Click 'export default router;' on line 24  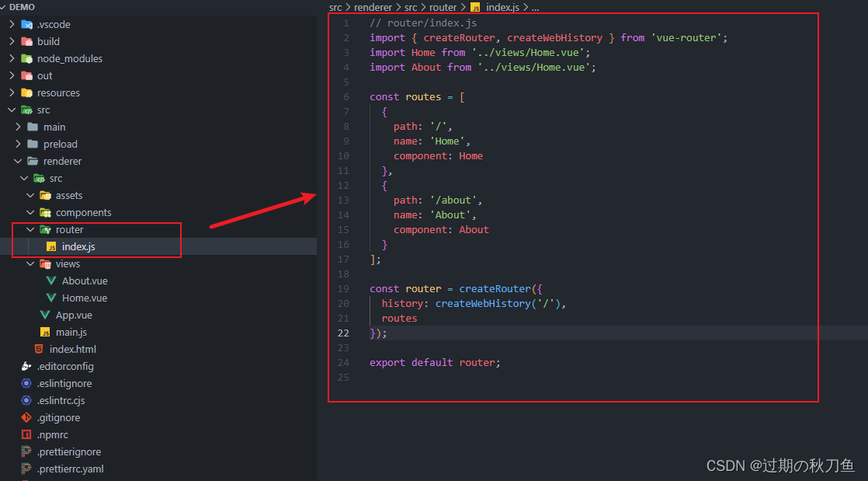pos(435,362)
